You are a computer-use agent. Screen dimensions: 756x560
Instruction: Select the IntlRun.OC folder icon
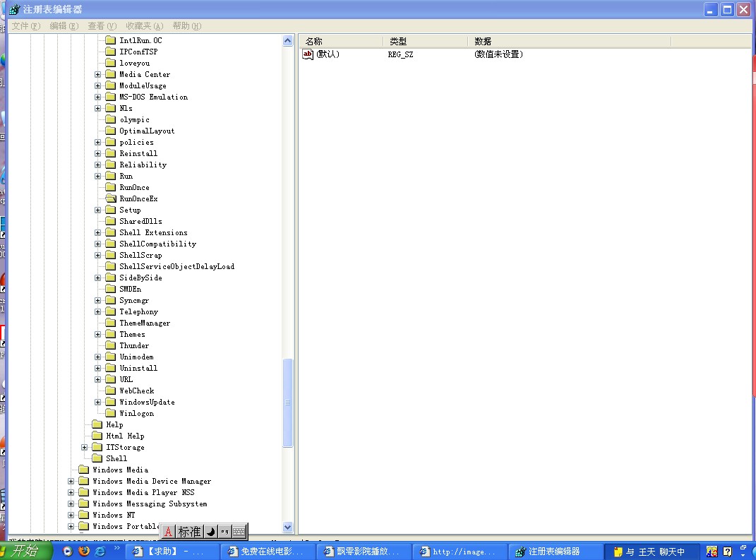point(111,40)
